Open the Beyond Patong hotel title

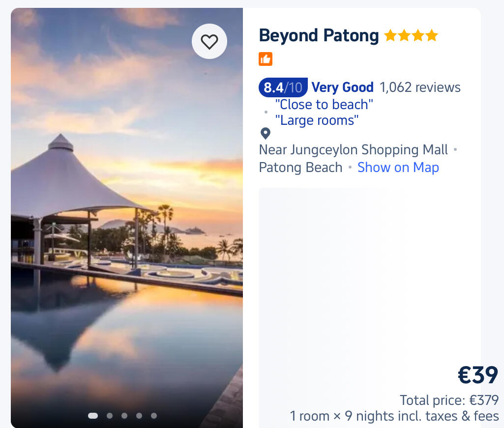pyautogui.click(x=319, y=35)
